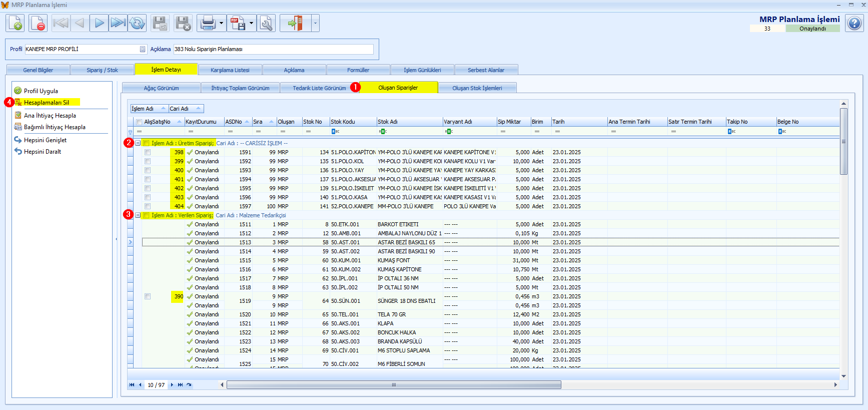The height and width of the screenshot is (410, 868).
Task: Check the row 399 checkbox
Action: (148, 161)
